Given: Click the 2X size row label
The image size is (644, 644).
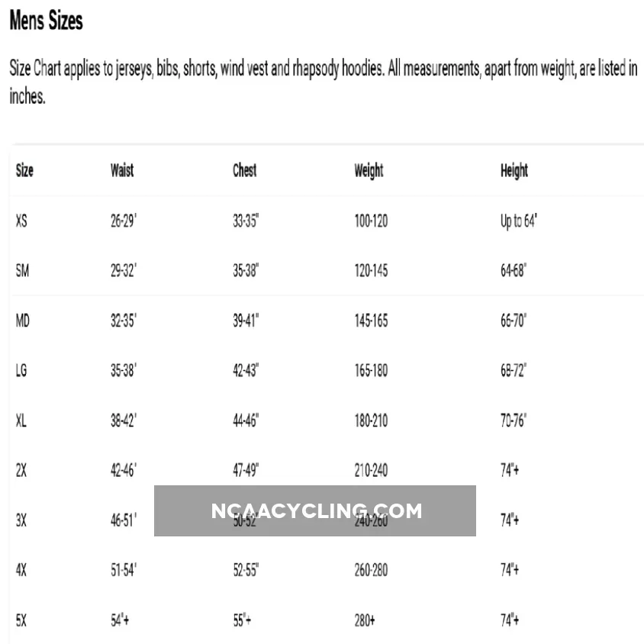Looking at the screenshot, I should 21,470.
